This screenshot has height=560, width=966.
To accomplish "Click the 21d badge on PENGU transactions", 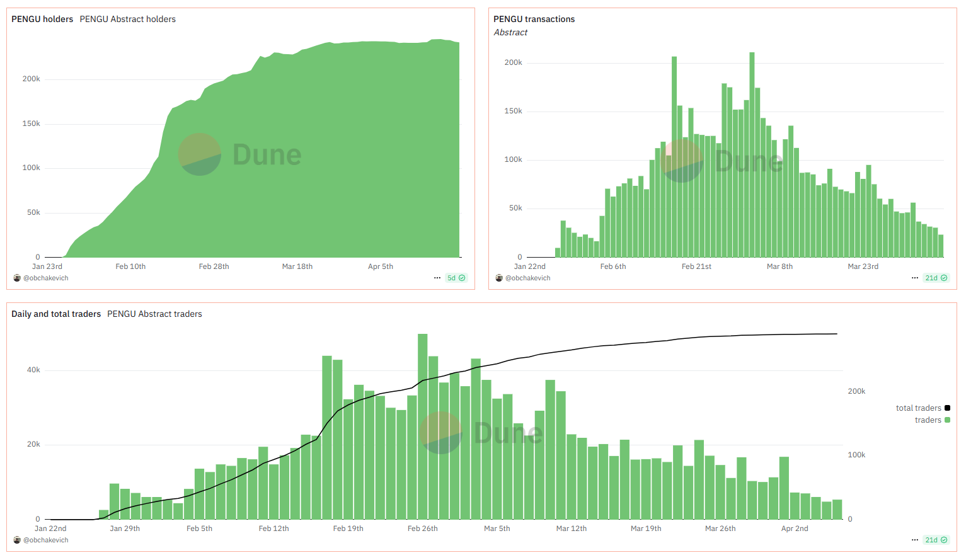I will tap(936, 278).
